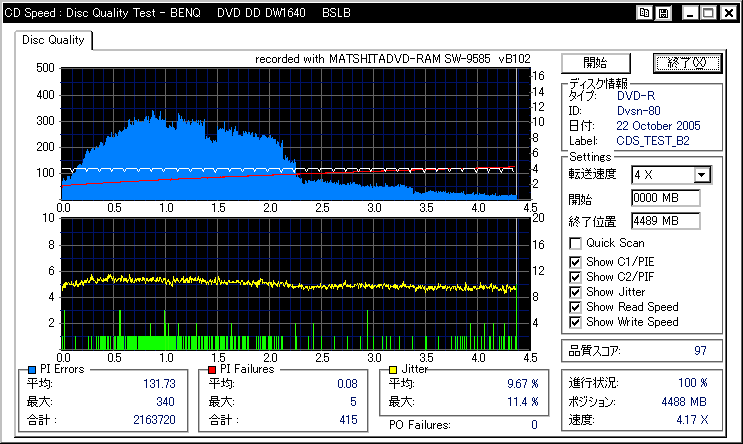Click the PO Failures count 0
743x444 pixels.
534,425
